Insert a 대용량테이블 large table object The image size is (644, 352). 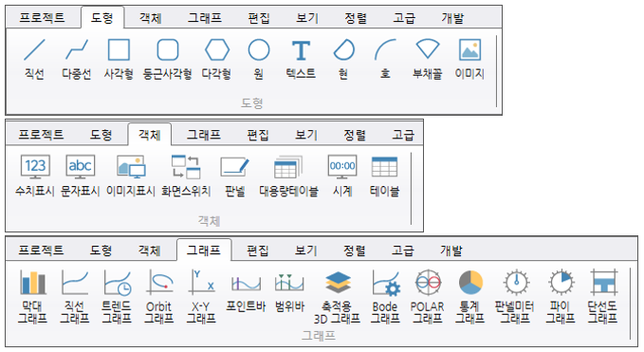pos(288,176)
